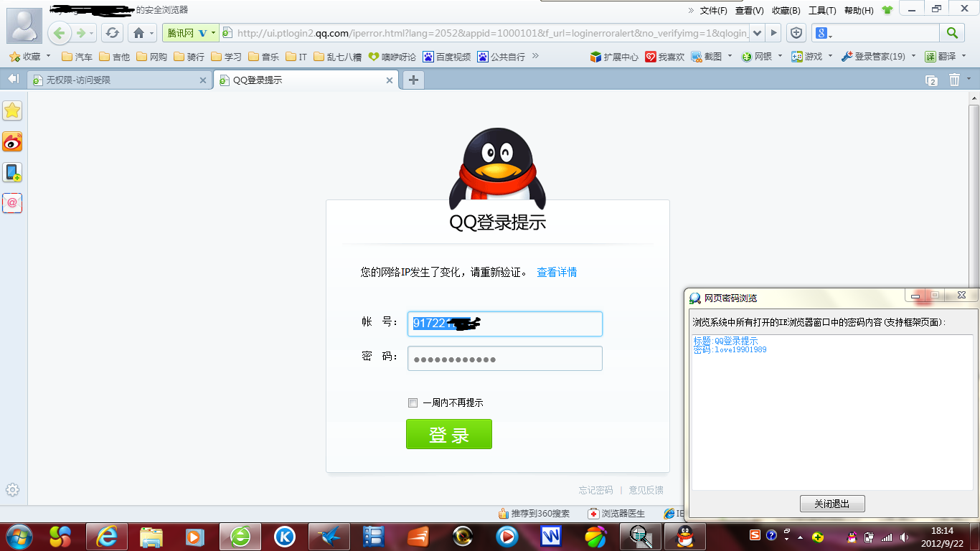Viewport: 980px width, 551px height.
Task: Open the 百度视频 bookmark
Action: pos(447,57)
